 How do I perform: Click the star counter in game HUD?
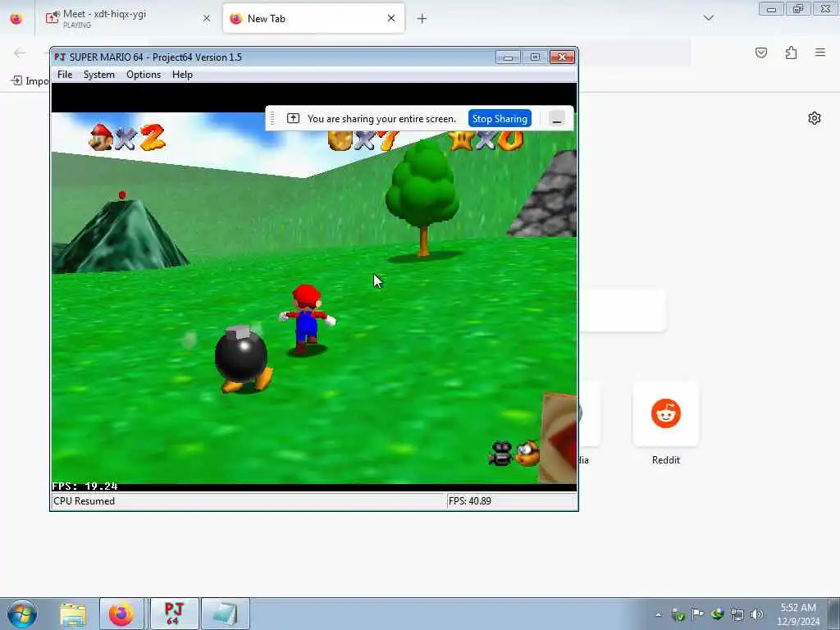[486, 139]
